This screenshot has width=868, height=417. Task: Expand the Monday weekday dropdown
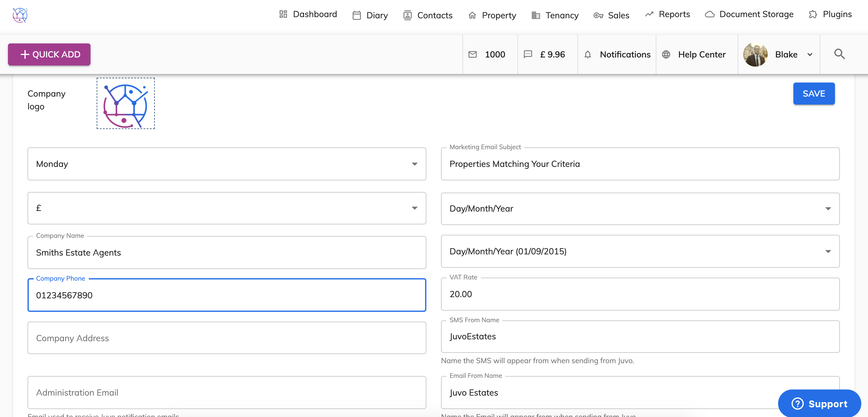coord(414,164)
